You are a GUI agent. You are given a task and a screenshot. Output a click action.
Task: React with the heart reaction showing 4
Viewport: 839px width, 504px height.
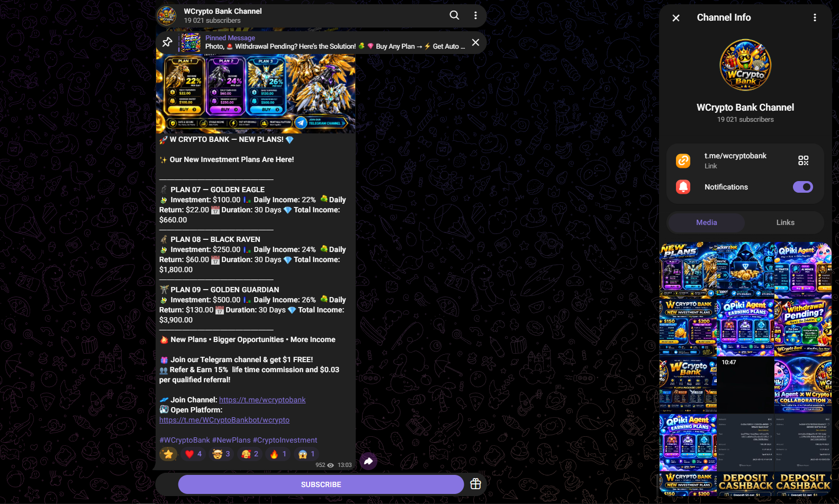(193, 454)
